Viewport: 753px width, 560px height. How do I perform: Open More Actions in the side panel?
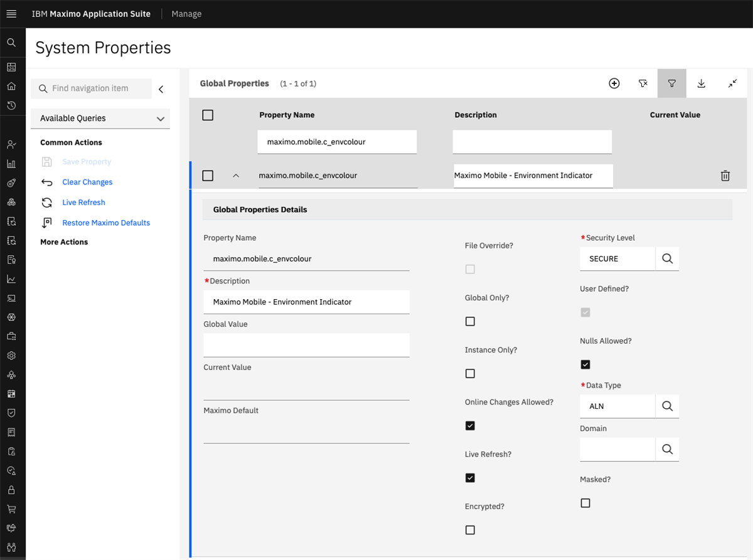click(x=64, y=242)
